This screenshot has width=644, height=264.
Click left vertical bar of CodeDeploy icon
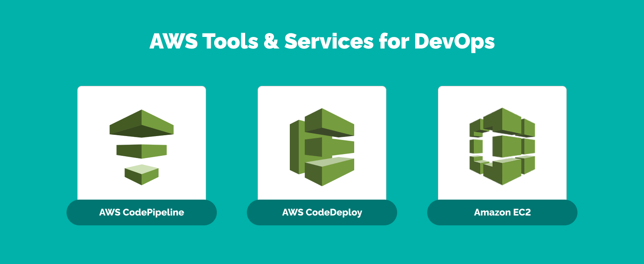coord(296,146)
